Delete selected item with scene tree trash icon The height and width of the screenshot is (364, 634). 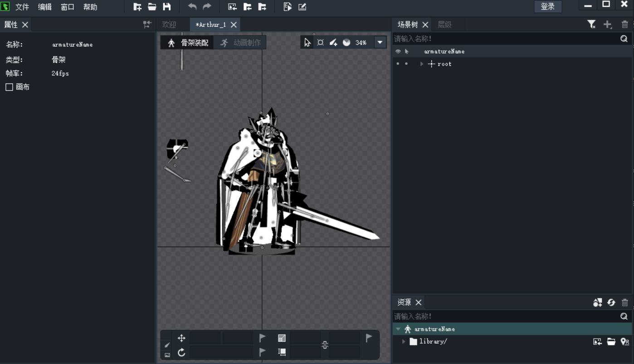(625, 24)
